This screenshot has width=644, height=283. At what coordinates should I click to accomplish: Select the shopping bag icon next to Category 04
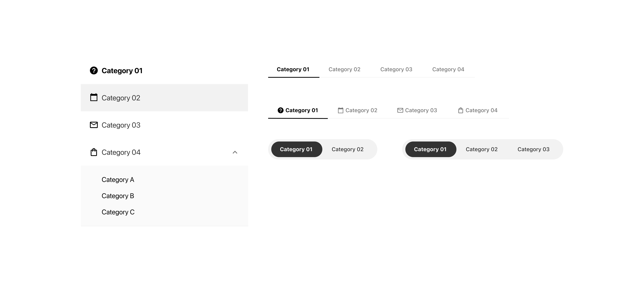[94, 152]
